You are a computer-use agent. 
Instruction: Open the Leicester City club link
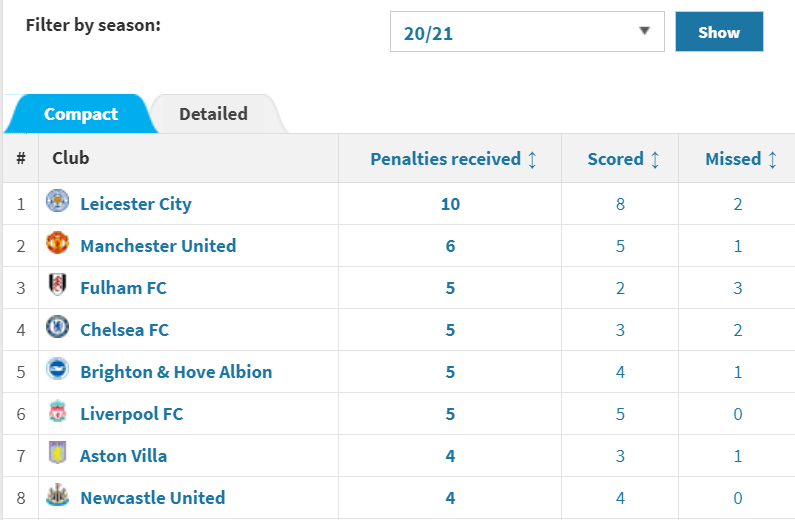[x=135, y=204]
